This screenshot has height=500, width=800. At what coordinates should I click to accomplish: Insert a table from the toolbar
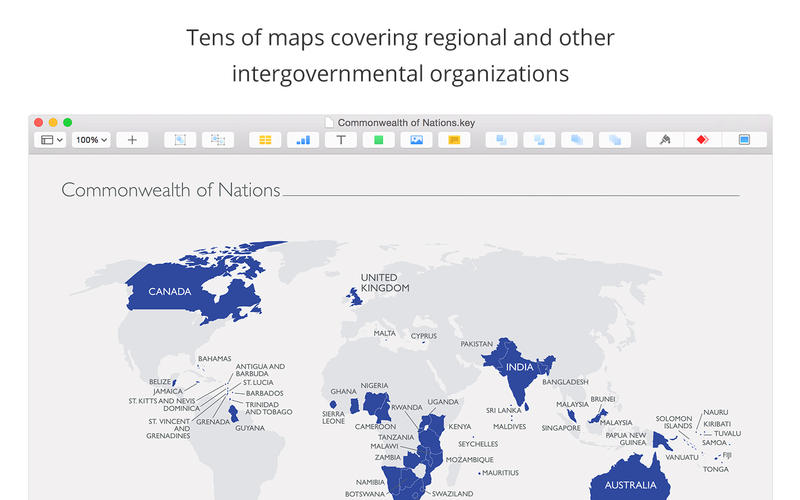pos(265,140)
